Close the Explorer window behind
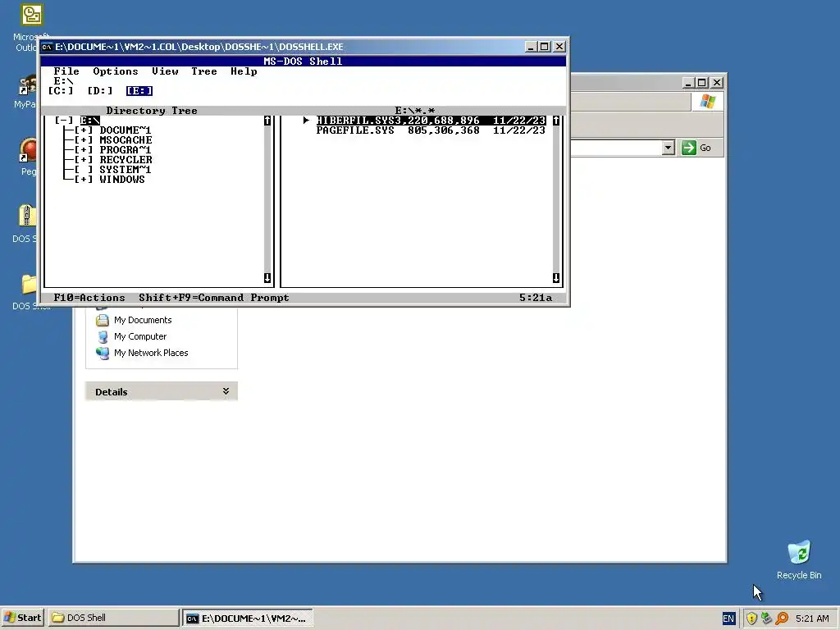The image size is (840, 630). click(717, 83)
